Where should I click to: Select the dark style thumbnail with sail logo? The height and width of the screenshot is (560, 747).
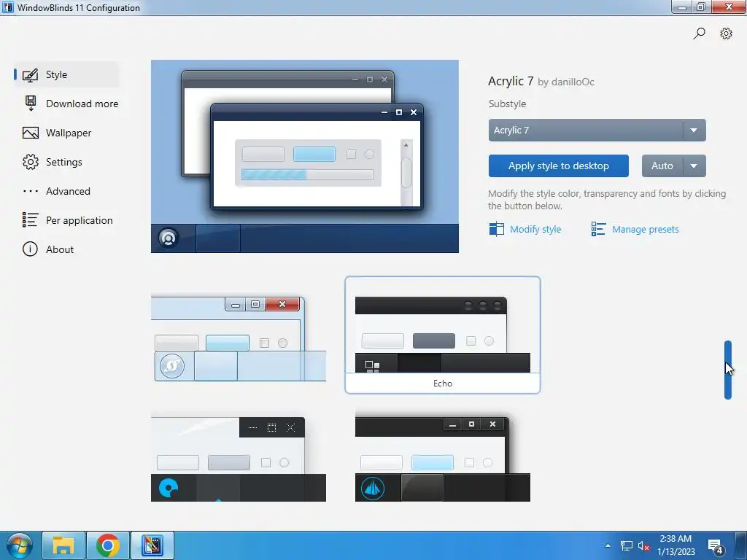pos(443,458)
